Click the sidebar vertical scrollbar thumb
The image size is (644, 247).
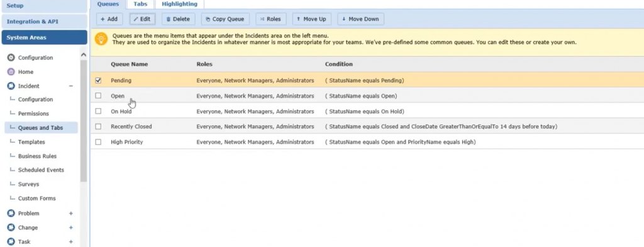coord(84,120)
